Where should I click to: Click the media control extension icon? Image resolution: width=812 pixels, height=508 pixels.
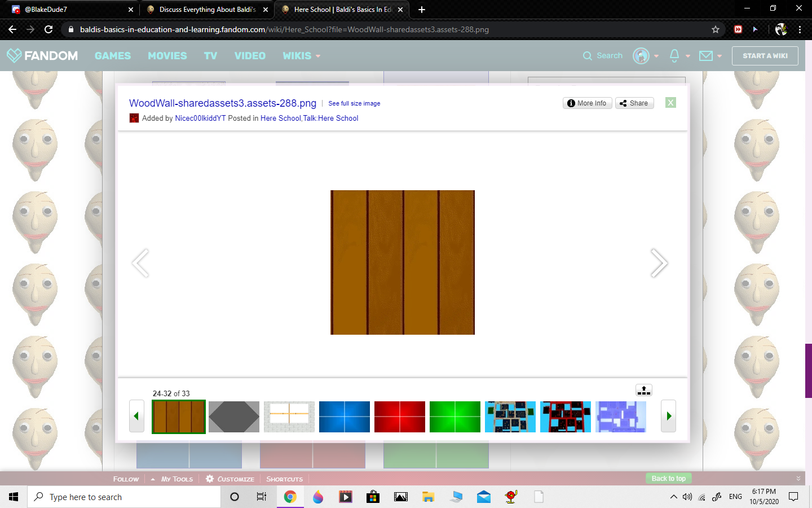tap(755, 29)
